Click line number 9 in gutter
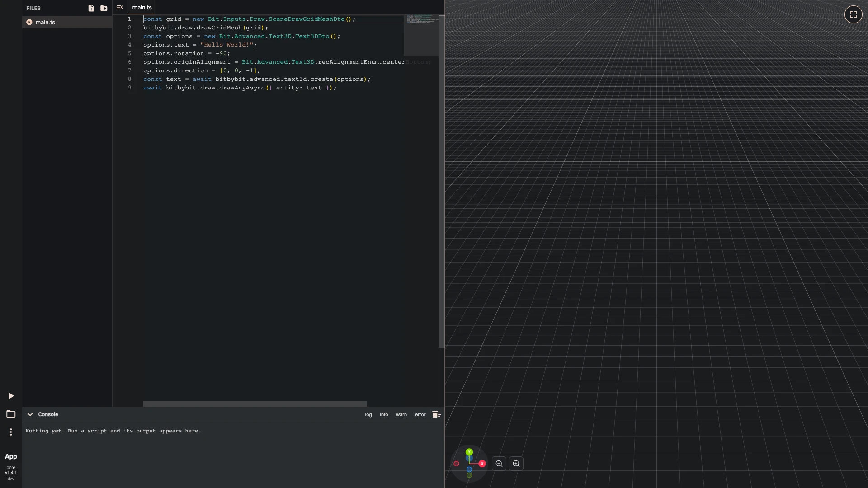The width and height of the screenshot is (868, 488). 129,88
